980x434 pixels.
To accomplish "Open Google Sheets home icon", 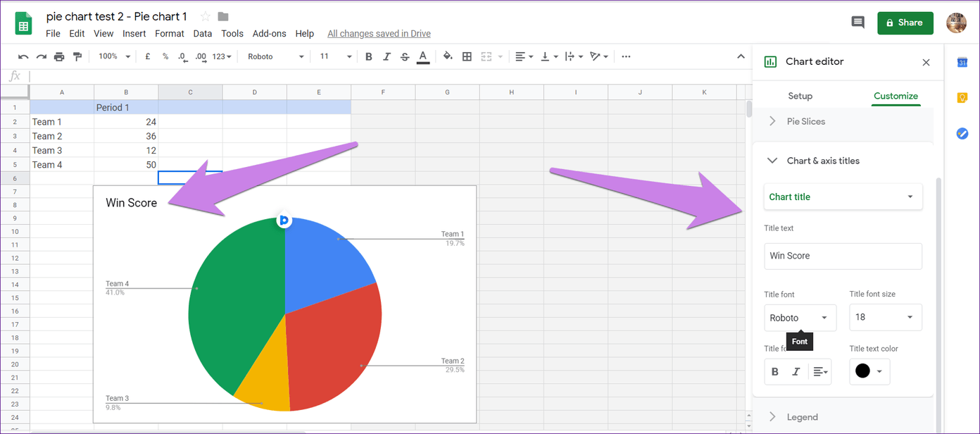I will (23, 24).
